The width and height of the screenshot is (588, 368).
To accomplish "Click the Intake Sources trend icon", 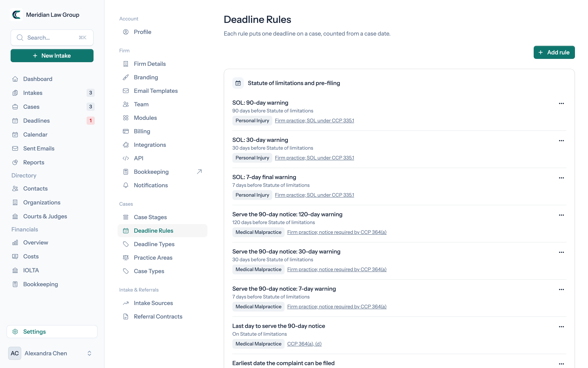I will click(126, 303).
